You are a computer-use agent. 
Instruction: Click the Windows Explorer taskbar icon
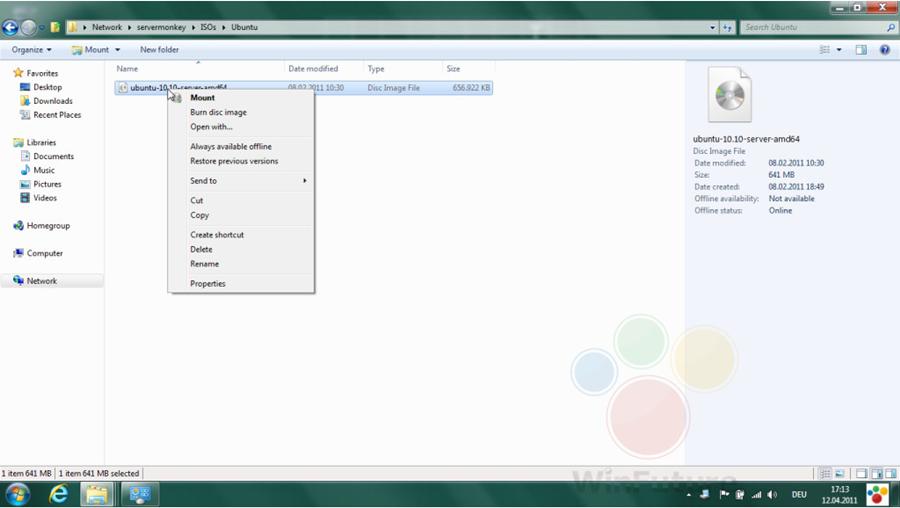[x=97, y=494]
